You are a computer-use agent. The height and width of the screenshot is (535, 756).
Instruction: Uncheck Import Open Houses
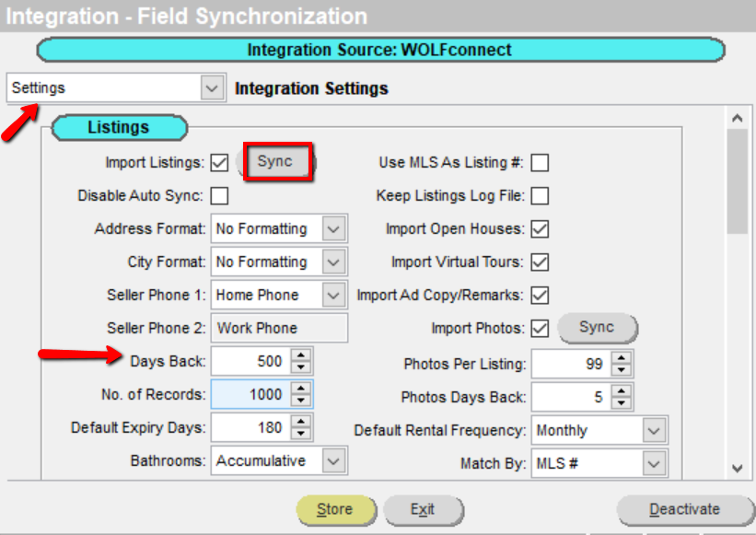[x=541, y=228]
